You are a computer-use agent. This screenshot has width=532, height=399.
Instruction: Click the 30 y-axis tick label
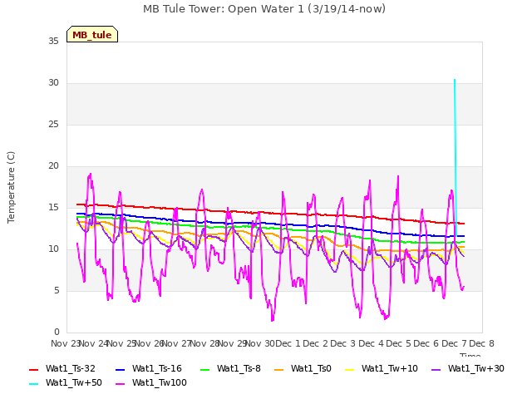53,83
